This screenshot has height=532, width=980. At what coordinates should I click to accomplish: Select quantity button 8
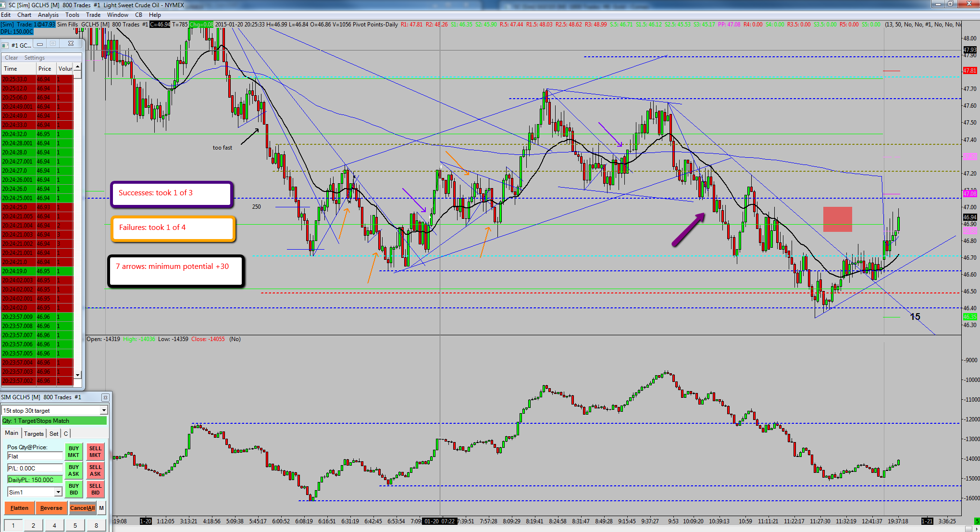(96, 526)
